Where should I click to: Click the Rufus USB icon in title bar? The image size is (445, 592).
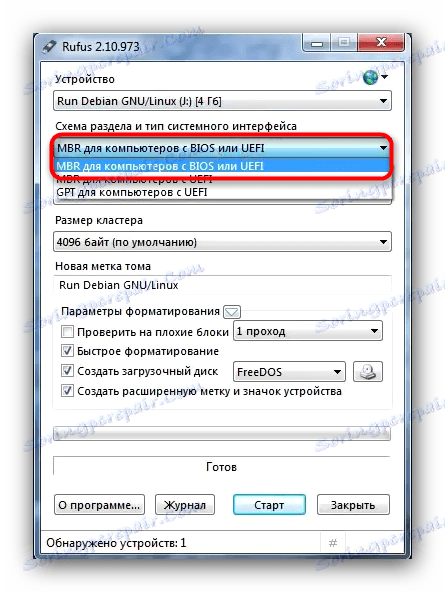49,46
